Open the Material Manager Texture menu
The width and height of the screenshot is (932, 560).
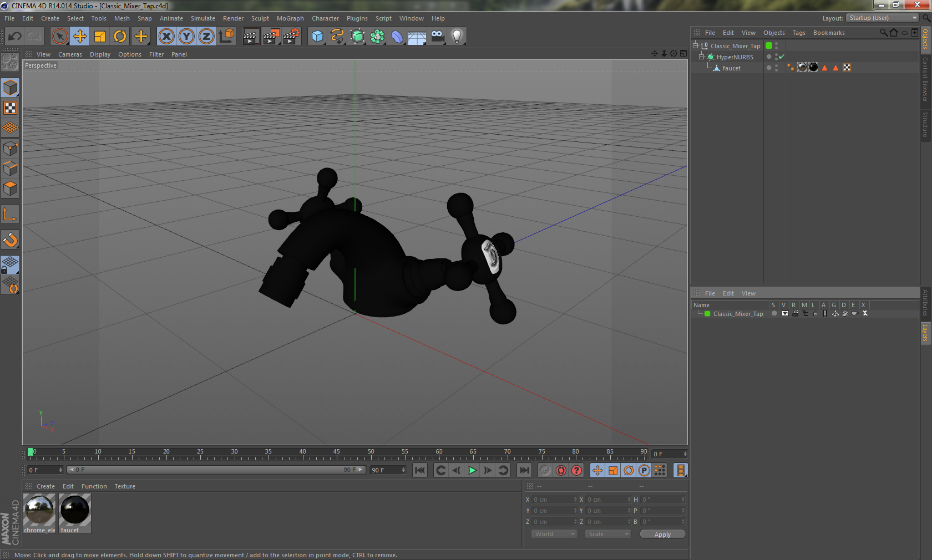pyautogui.click(x=125, y=486)
